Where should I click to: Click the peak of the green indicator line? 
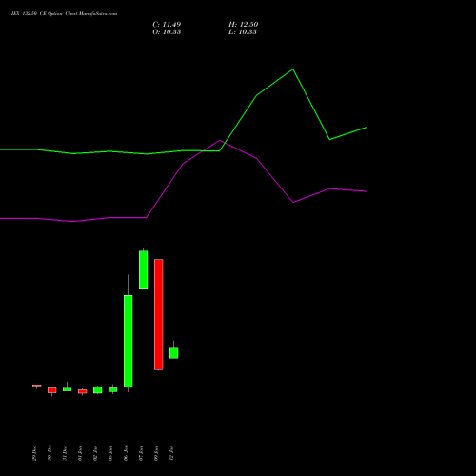coord(293,69)
